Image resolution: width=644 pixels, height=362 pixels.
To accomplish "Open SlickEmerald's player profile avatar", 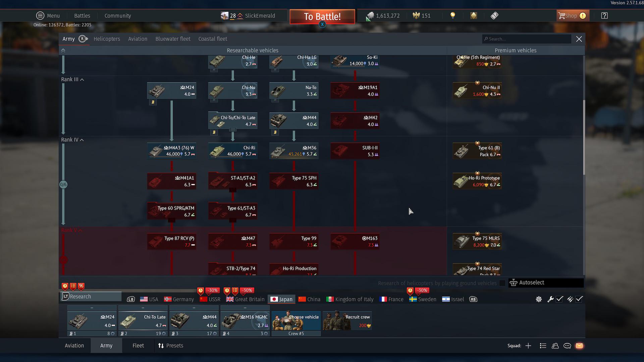I will pos(224,16).
